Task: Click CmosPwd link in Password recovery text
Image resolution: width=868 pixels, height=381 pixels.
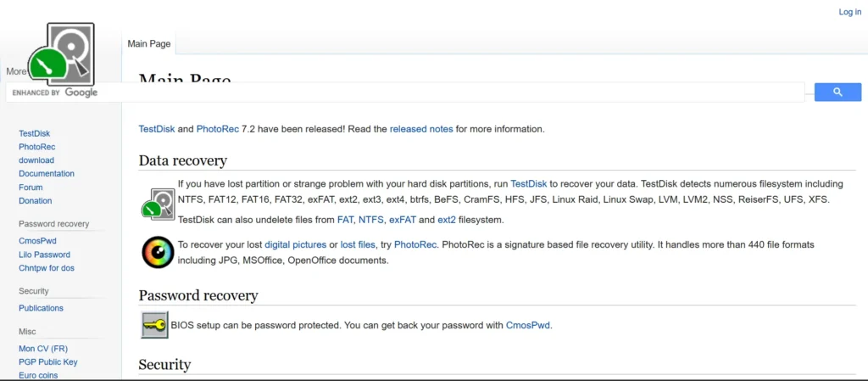Action: pyautogui.click(x=528, y=326)
